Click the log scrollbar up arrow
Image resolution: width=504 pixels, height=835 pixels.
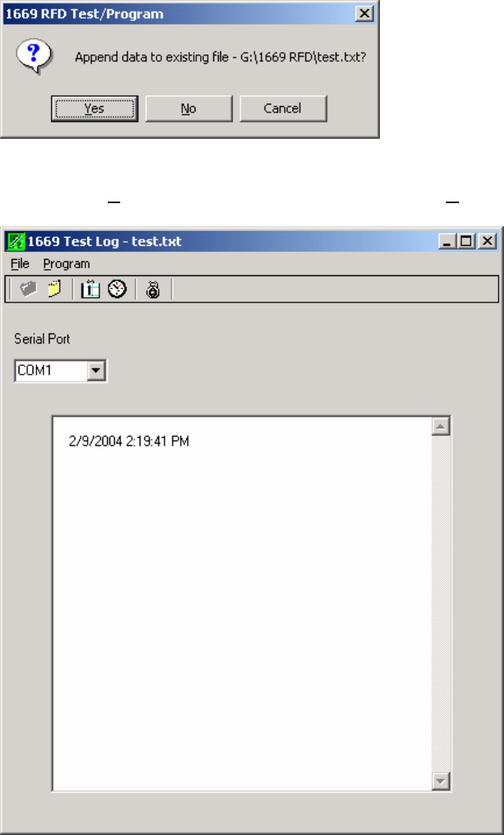[x=441, y=426]
